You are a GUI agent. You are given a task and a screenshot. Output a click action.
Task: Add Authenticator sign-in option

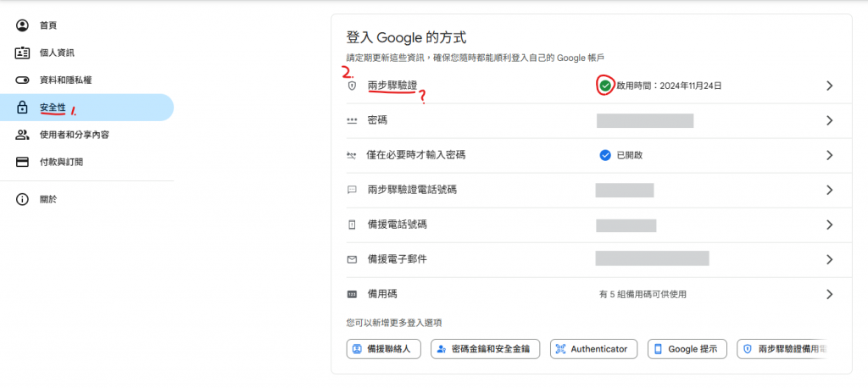coord(593,349)
